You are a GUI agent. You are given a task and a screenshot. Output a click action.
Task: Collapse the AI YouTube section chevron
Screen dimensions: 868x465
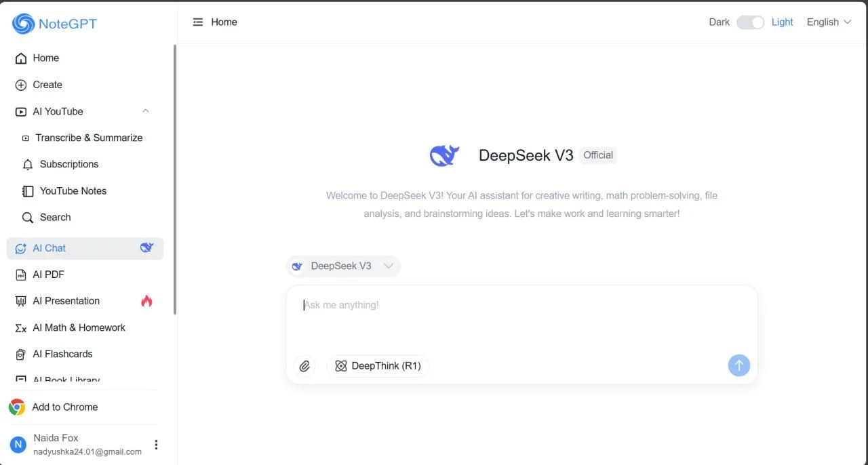(146, 111)
